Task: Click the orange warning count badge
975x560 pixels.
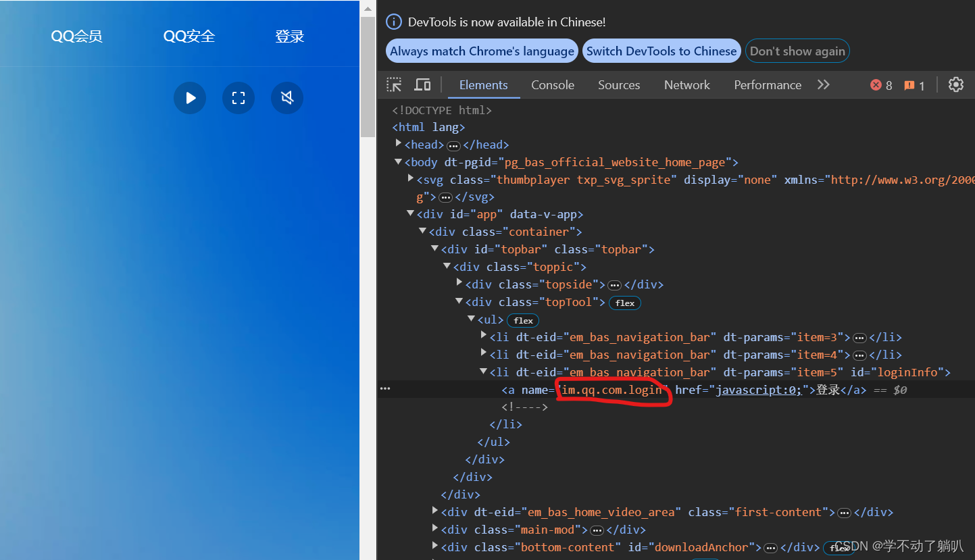Action: pos(914,85)
